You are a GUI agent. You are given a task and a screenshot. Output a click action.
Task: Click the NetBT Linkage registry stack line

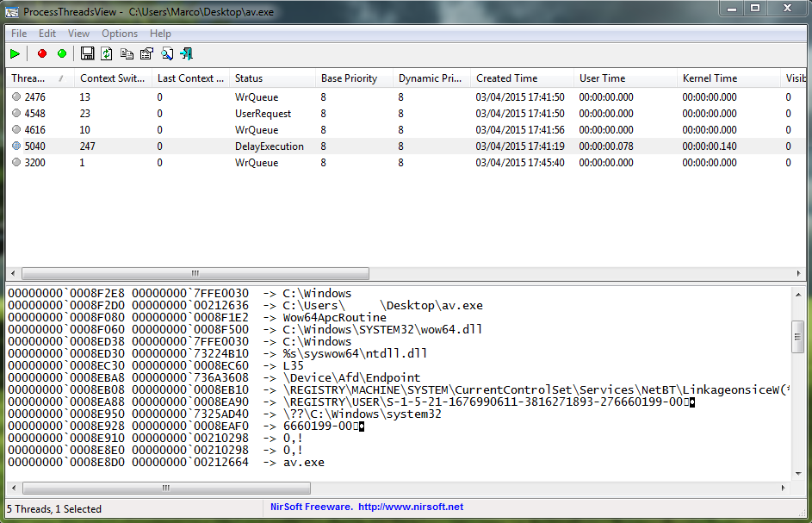[399, 389]
